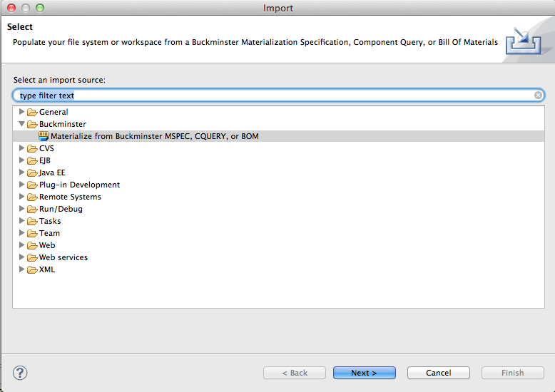Expand the Plug-in Development category

pyautogui.click(x=21, y=185)
